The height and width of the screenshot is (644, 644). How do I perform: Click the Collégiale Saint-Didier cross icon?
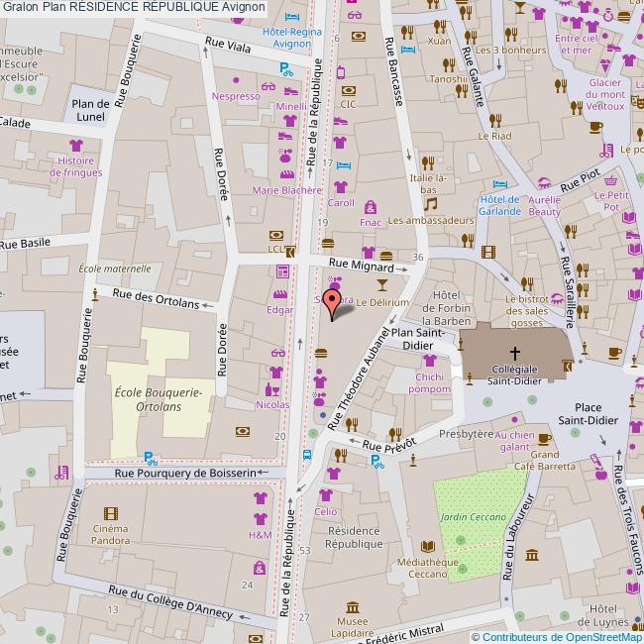coord(514,353)
